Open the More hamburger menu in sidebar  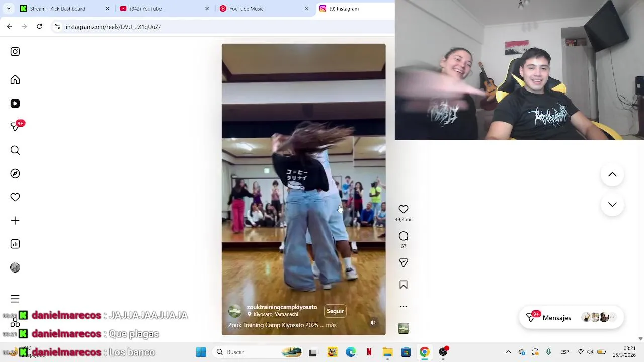click(x=15, y=299)
